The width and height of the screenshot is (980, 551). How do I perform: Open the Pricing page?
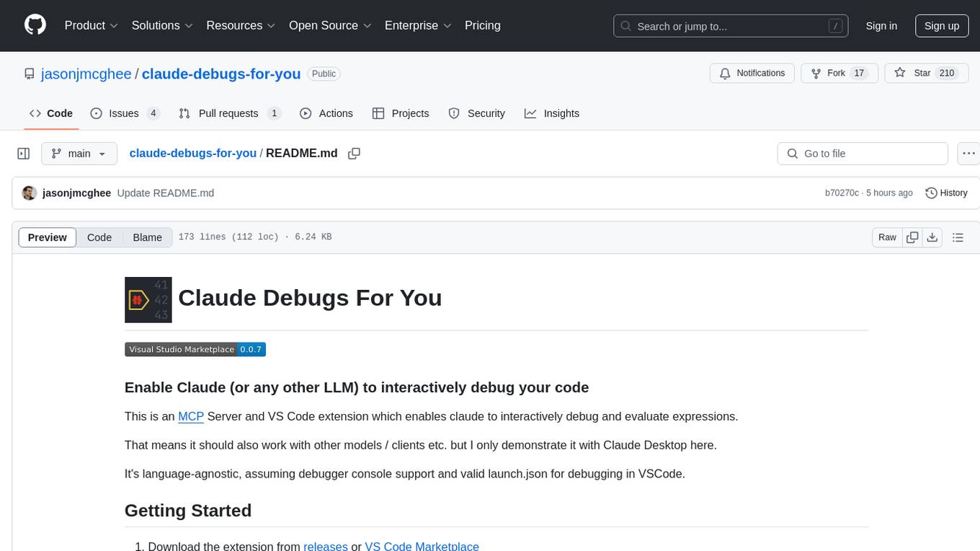pyautogui.click(x=483, y=25)
